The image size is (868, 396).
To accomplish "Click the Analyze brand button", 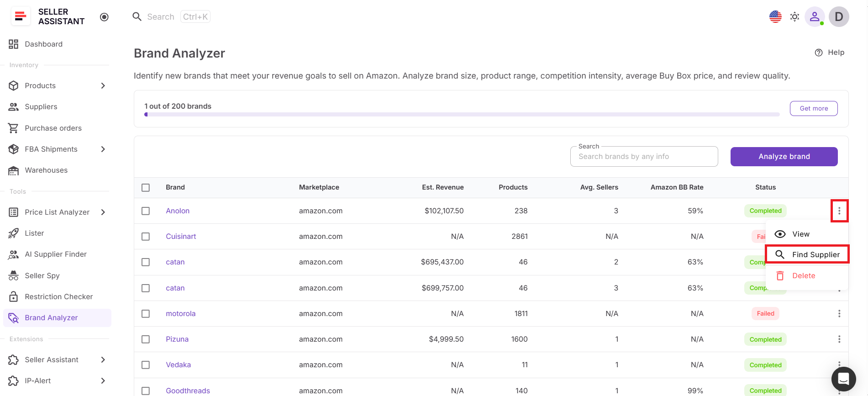I will (784, 157).
